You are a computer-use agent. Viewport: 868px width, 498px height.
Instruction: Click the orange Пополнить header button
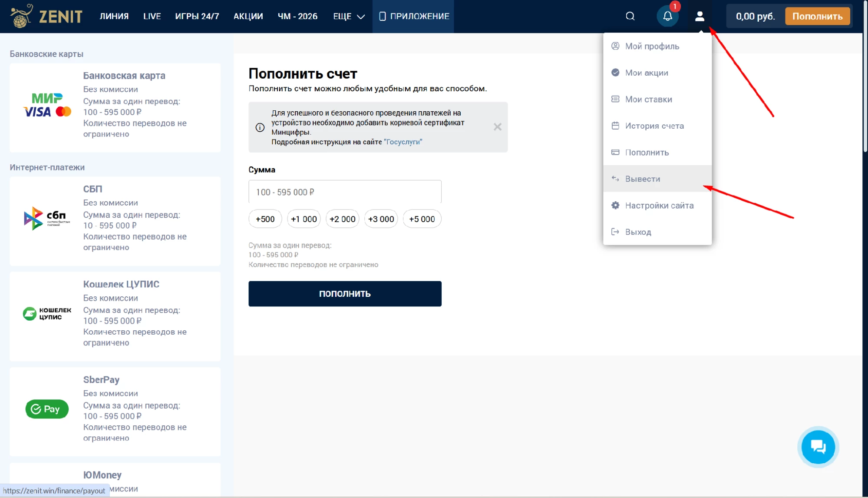(817, 16)
